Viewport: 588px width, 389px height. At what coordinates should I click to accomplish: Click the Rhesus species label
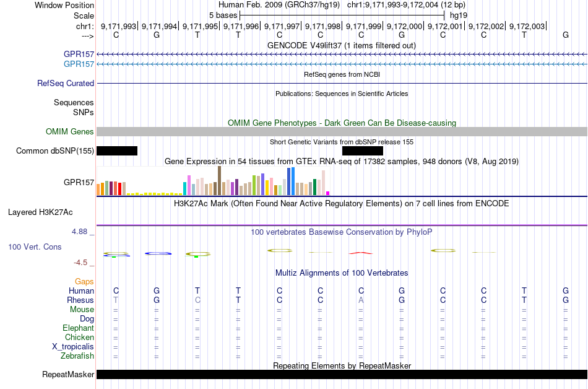click(80, 300)
